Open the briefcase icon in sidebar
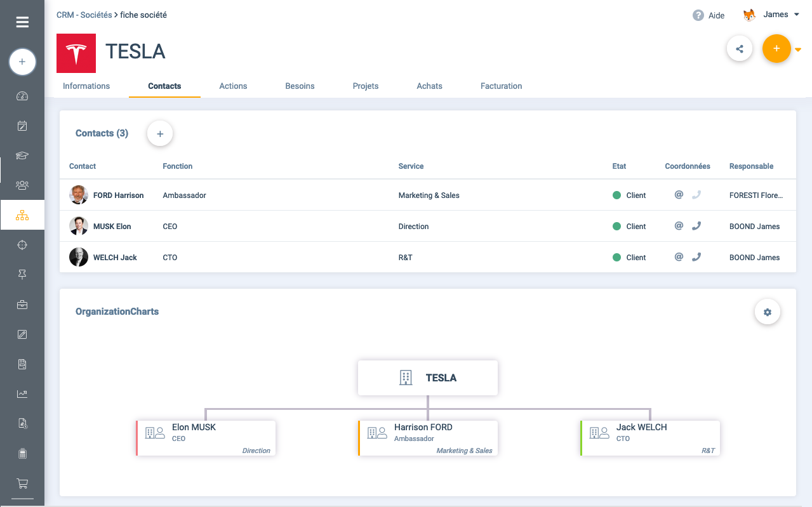 (x=22, y=305)
